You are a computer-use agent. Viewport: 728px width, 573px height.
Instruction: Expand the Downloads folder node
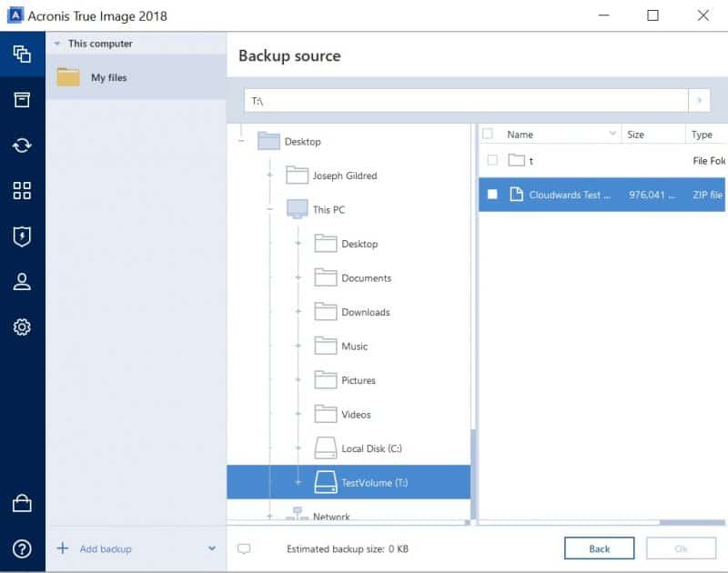click(298, 311)
